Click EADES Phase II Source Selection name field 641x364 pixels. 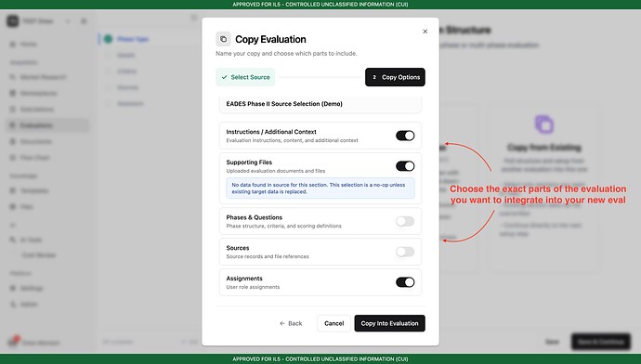click(x=320, y=104)
